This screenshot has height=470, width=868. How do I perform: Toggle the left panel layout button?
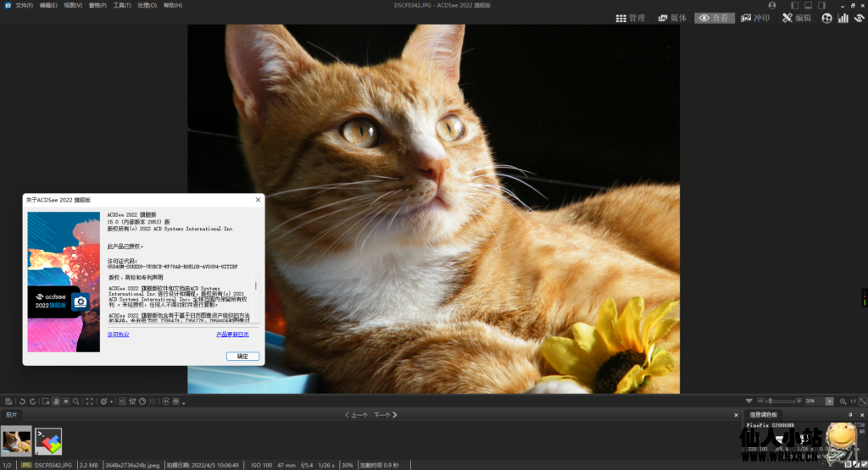point(794,5)
